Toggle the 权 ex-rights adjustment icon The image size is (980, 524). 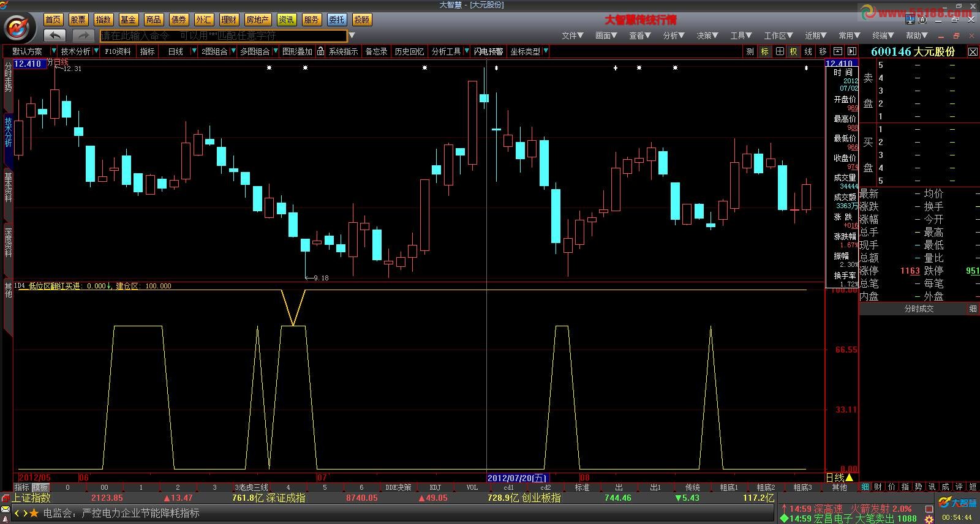pyautogui.click(x=794, y=51)
